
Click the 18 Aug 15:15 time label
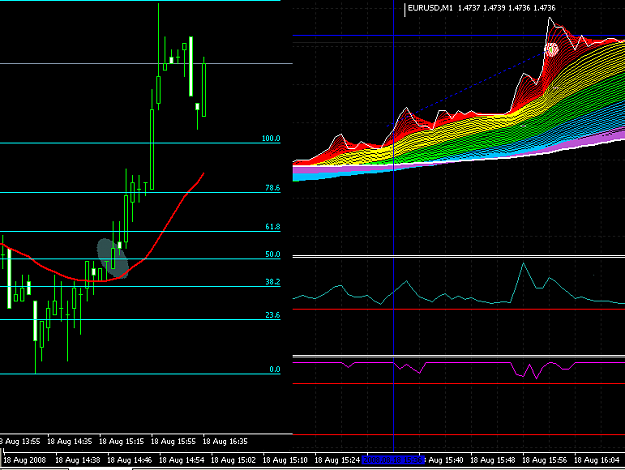[121, 441]
